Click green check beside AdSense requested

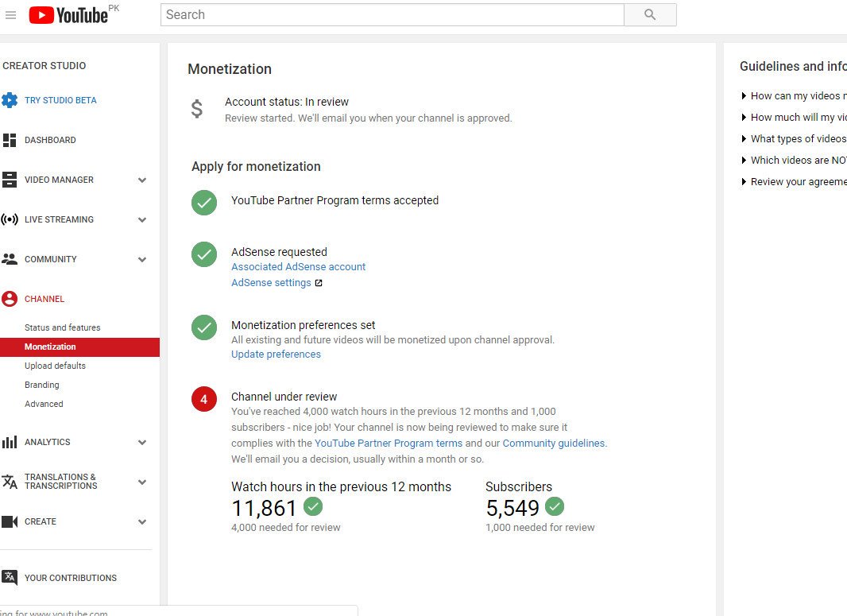coord(204,254)
